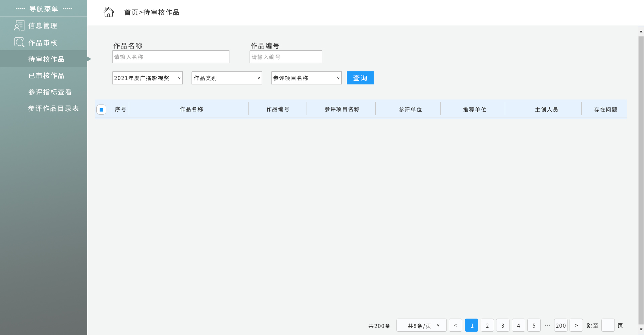Select page 3 in pagination
This screenshot has width=644, height=335.
(x=502, y=325)
